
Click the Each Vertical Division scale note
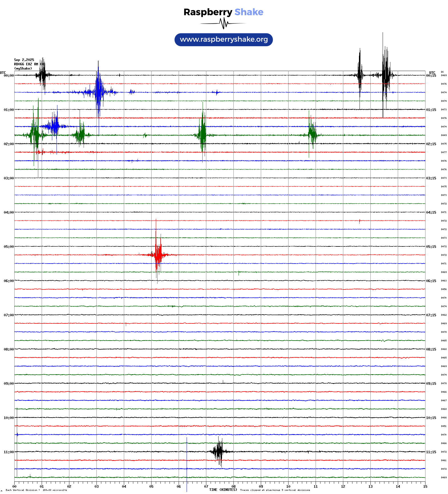tap(36, 490)
